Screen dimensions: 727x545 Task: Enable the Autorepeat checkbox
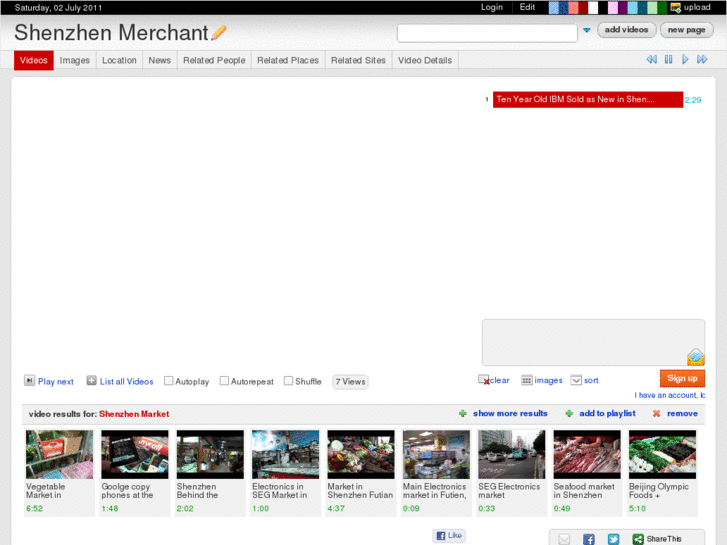224,381
